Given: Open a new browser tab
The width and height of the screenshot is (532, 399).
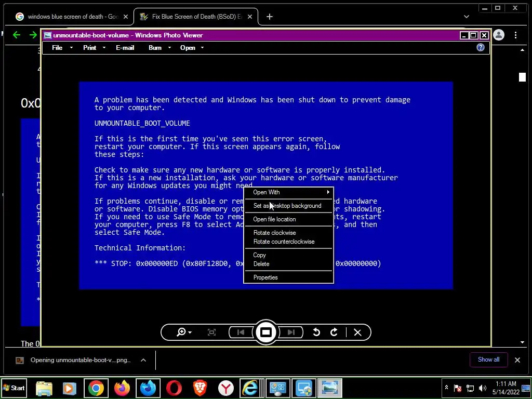Looking at the screenshot, I should pyautogui.click(x=270, y=17).
